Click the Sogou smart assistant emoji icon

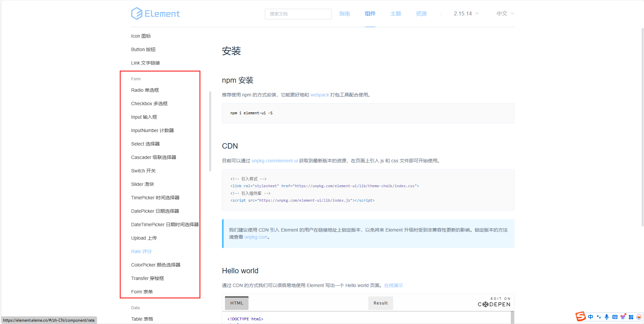coord(639,317)
